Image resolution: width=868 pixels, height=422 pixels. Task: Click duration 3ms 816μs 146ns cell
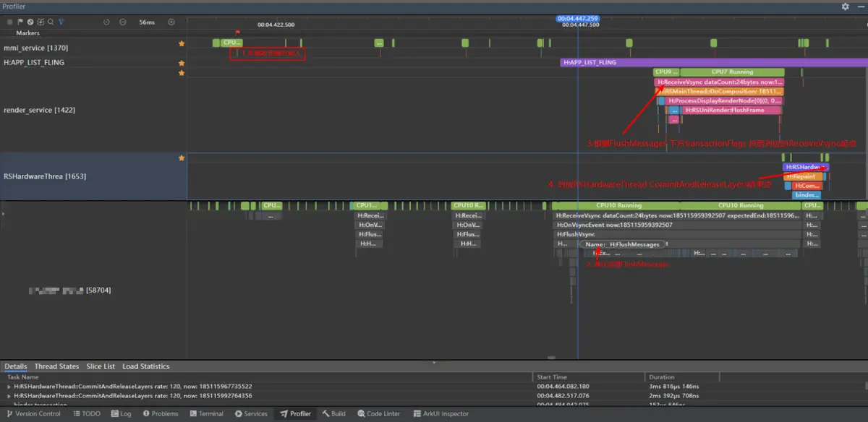(676, 387)
